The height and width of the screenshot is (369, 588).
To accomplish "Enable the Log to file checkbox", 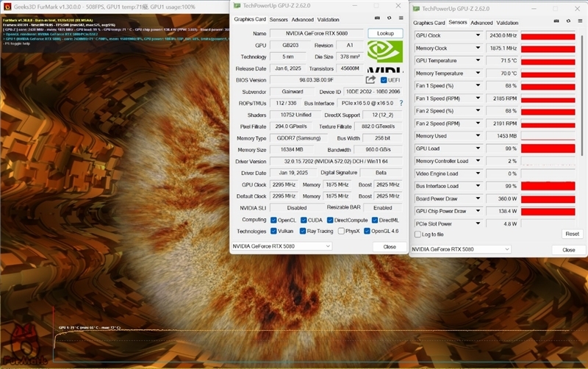I will [x=417, y=234].
